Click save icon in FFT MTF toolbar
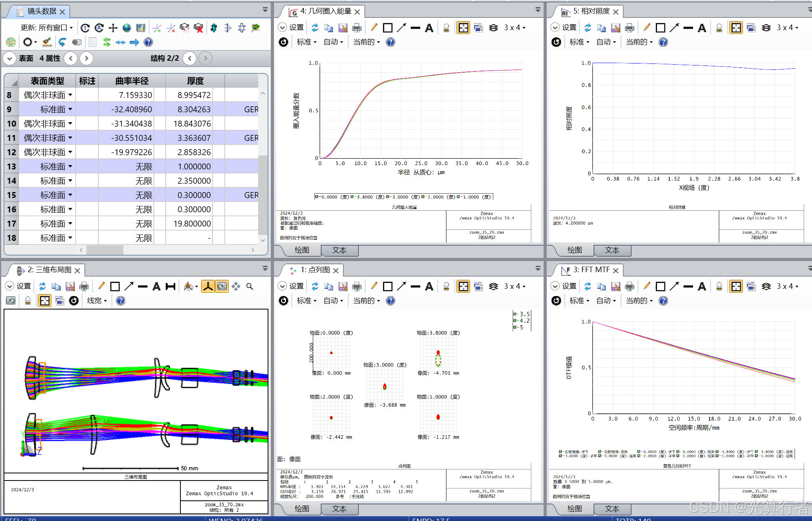 coord(615,286)
